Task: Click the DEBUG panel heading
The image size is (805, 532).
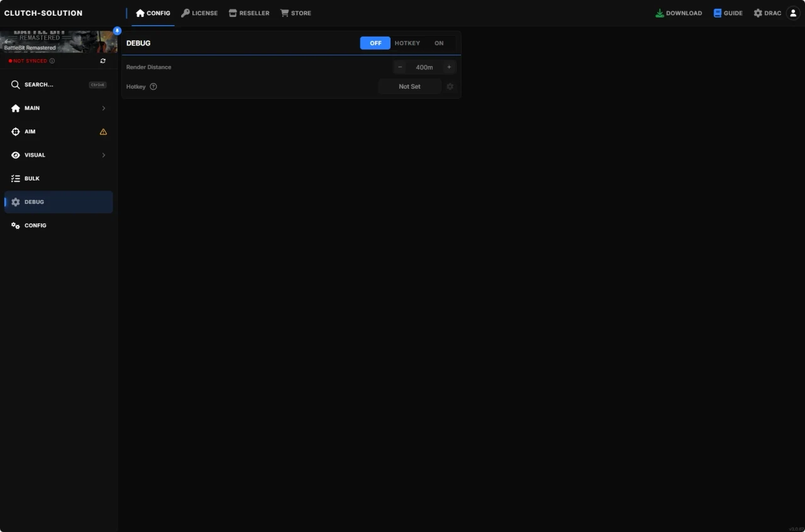Action: click(x=138, y=43)
